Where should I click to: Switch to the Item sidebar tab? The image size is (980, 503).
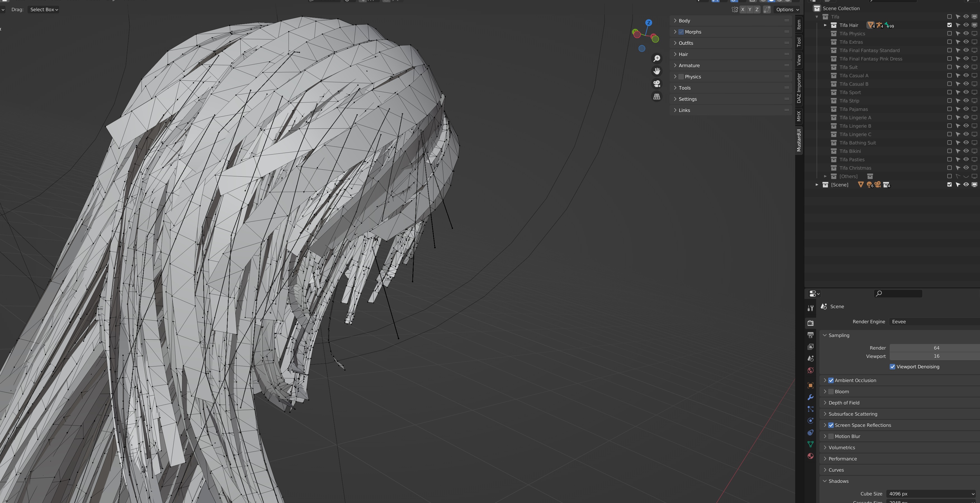799,24
